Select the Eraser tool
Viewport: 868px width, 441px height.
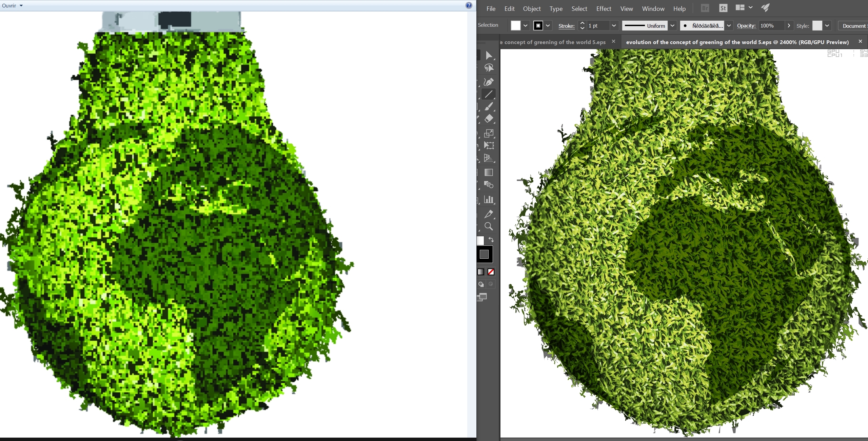tap(489, 119)
